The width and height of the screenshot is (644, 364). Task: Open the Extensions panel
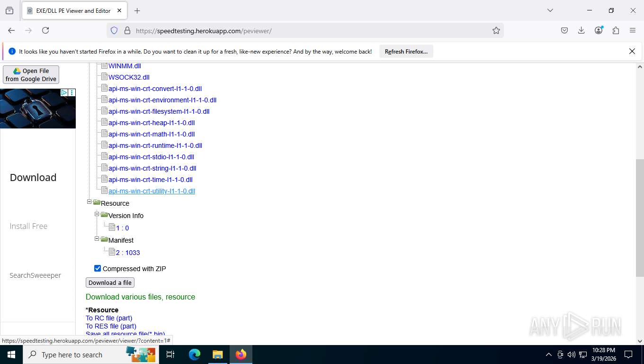[x=616, y=30]
